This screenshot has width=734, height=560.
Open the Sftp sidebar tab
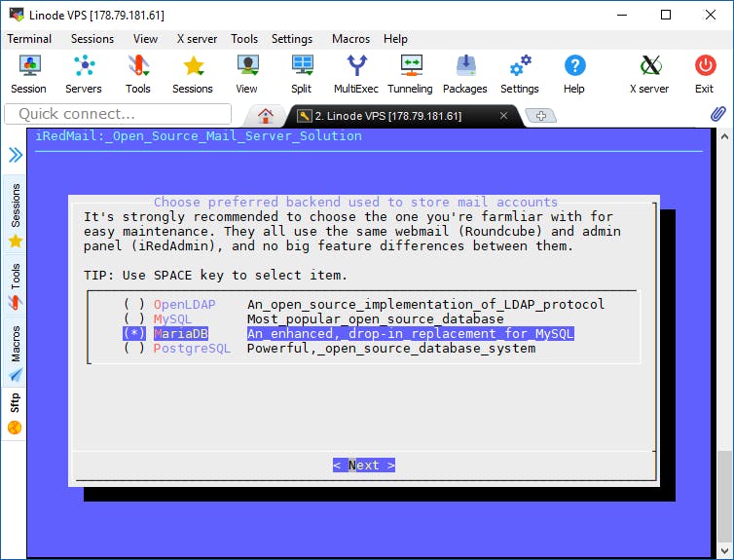(x=15, y=412)
